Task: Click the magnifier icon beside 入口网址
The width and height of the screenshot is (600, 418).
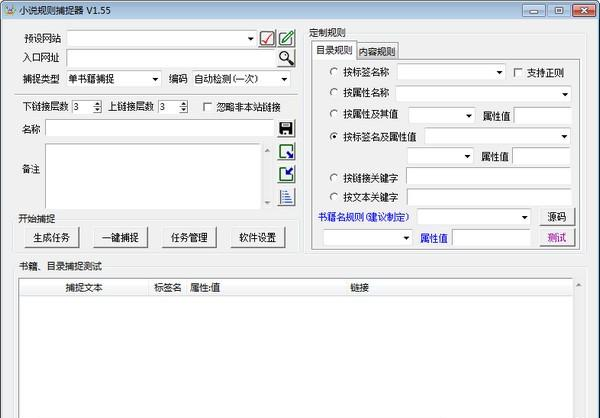Action: click(x=286, y=58)
